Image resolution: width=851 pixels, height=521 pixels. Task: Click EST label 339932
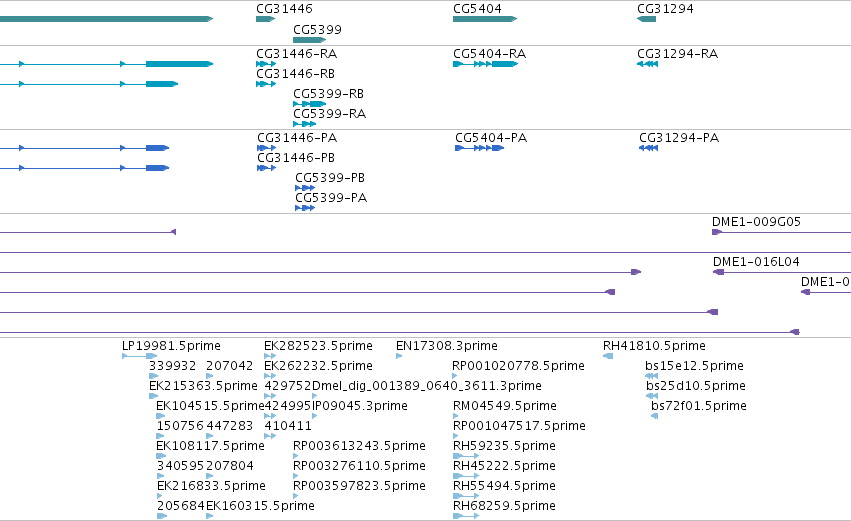click(173, 366)
